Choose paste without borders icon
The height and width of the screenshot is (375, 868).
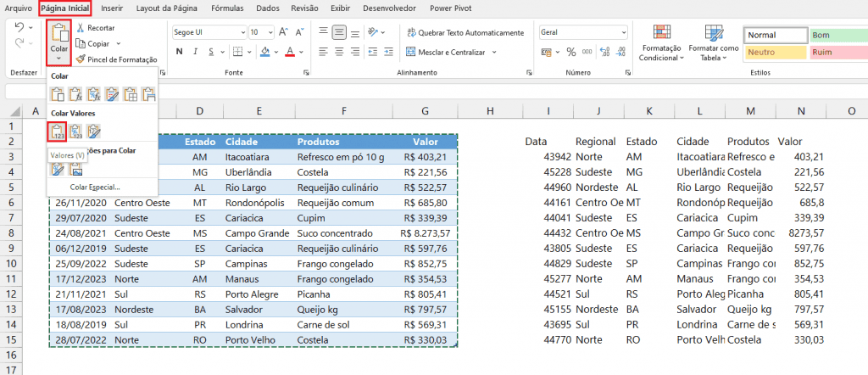click(130, 94)
